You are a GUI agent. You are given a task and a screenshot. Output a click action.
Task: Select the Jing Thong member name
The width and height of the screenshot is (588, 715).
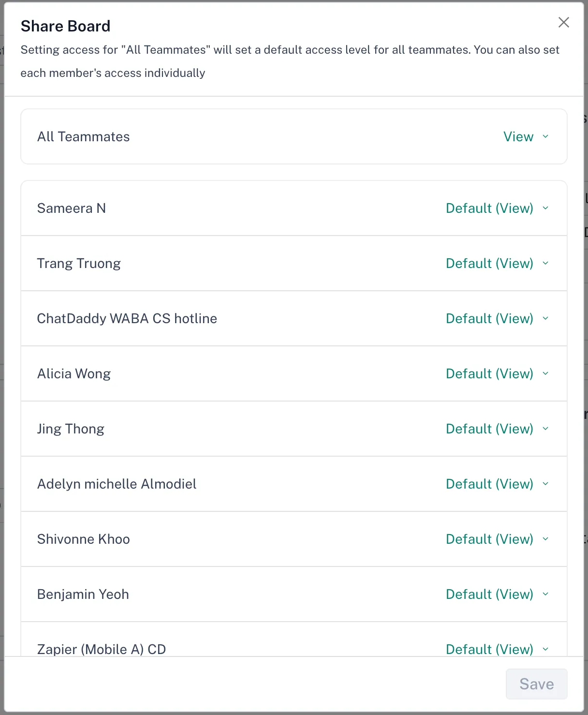click(71, 429)
